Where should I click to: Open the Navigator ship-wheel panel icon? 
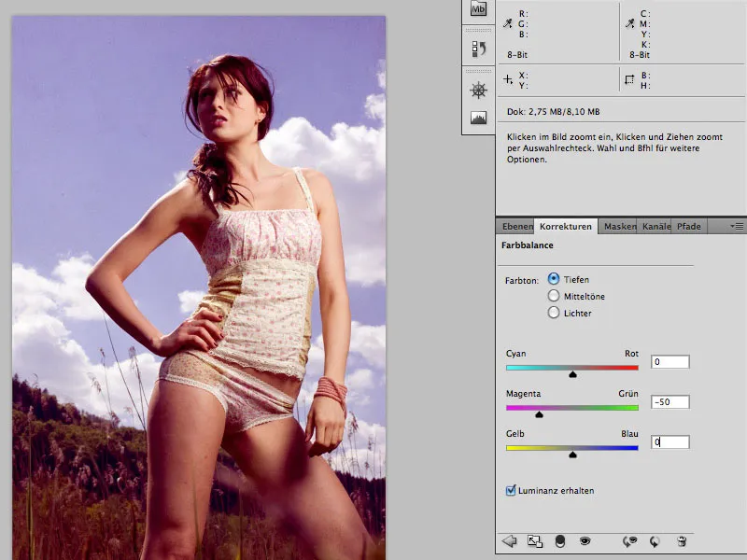click(478, 90)
